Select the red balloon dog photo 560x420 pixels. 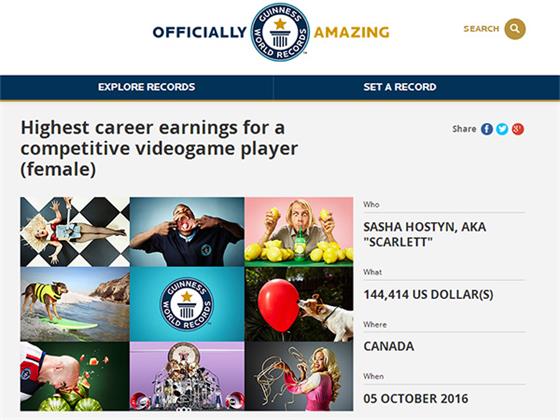pos(299,304)
